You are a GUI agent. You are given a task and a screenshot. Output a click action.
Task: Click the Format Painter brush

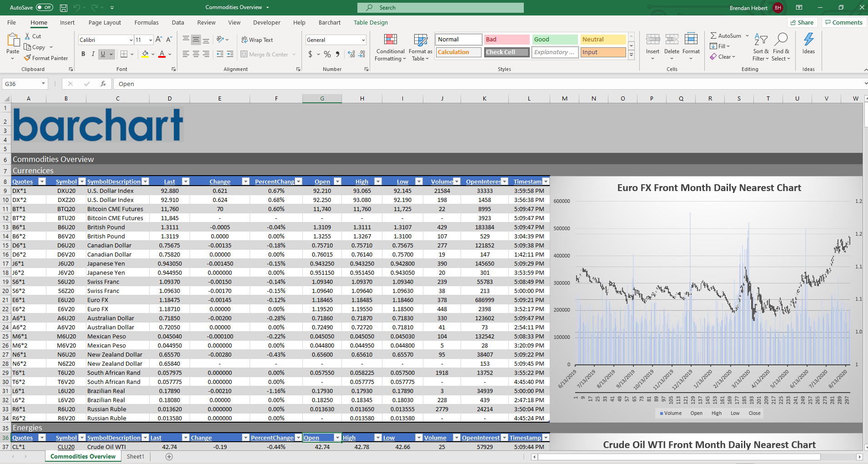(27, 58)
